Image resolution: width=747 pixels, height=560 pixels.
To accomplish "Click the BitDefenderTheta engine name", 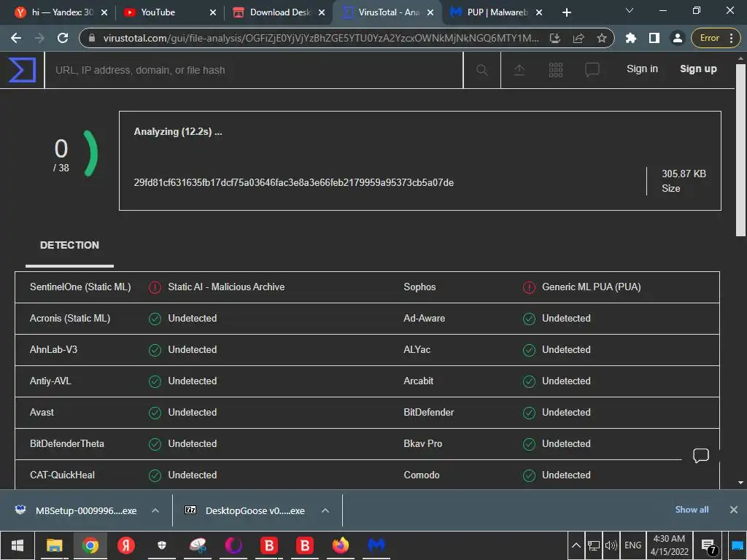I will (x=66, y=444).
